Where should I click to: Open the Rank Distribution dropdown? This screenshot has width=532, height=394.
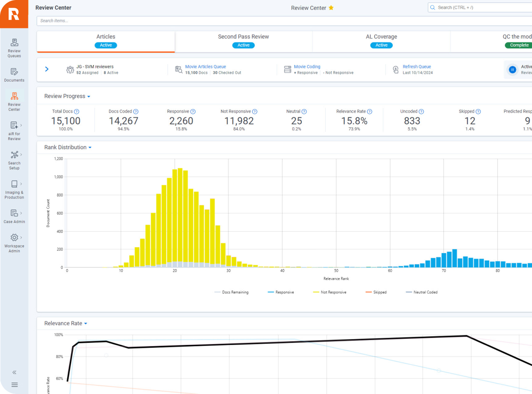tap(68, 148)
